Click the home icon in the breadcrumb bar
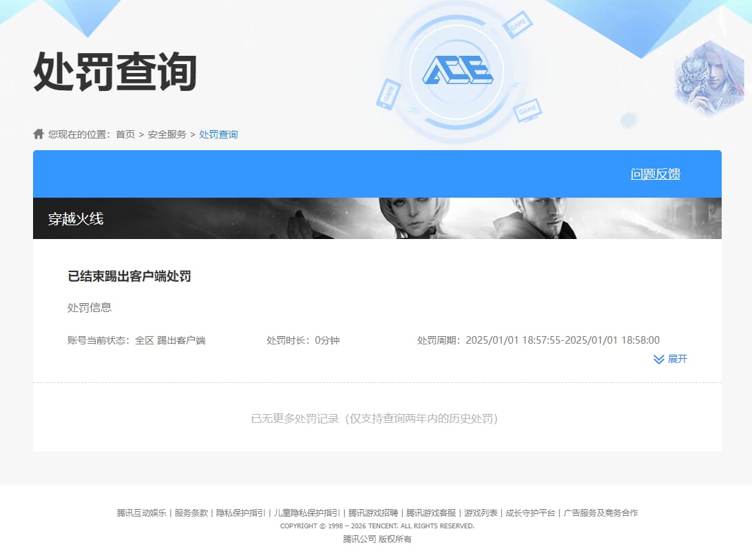752x560 pixels. [38, 134]
